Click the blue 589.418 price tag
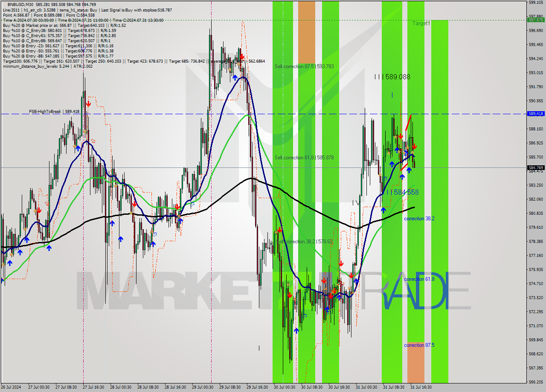 pos(536,114)
